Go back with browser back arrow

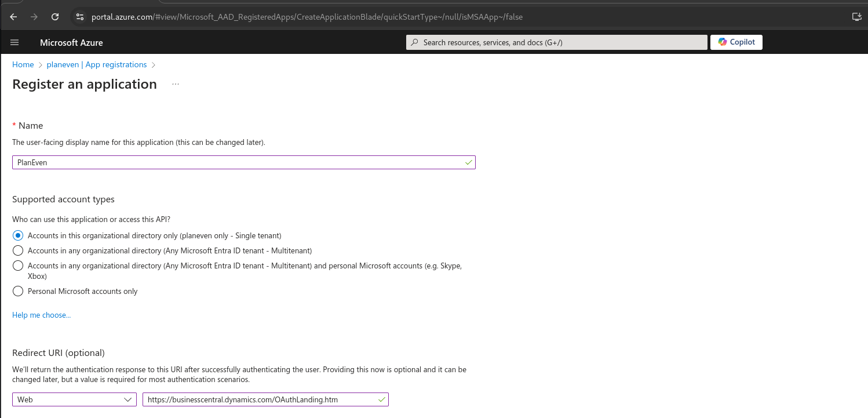click(x=13, y=17)
